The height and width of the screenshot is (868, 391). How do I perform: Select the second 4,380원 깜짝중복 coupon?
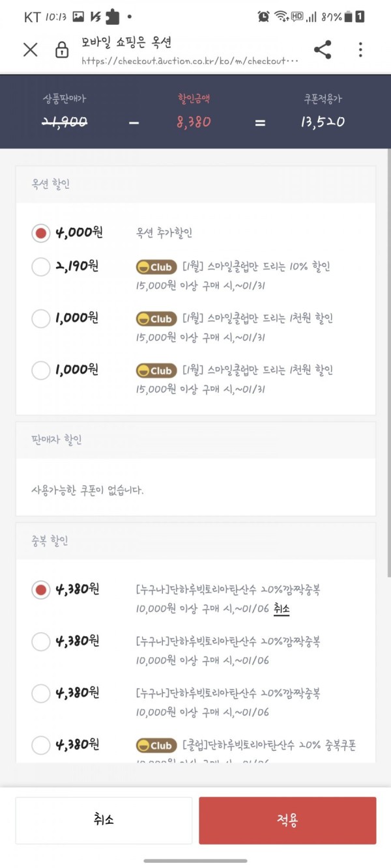[x=41, y=641]
